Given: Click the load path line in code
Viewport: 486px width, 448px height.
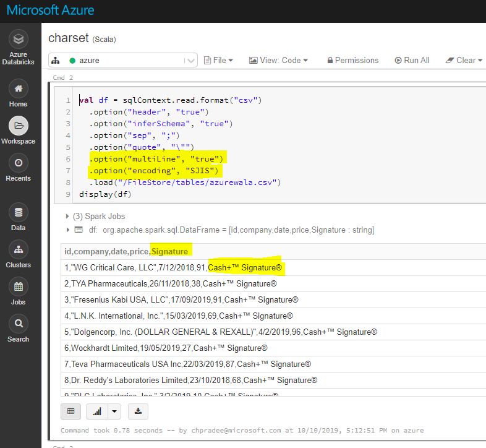Looking at the screenshot, I should tap(185, 183).
